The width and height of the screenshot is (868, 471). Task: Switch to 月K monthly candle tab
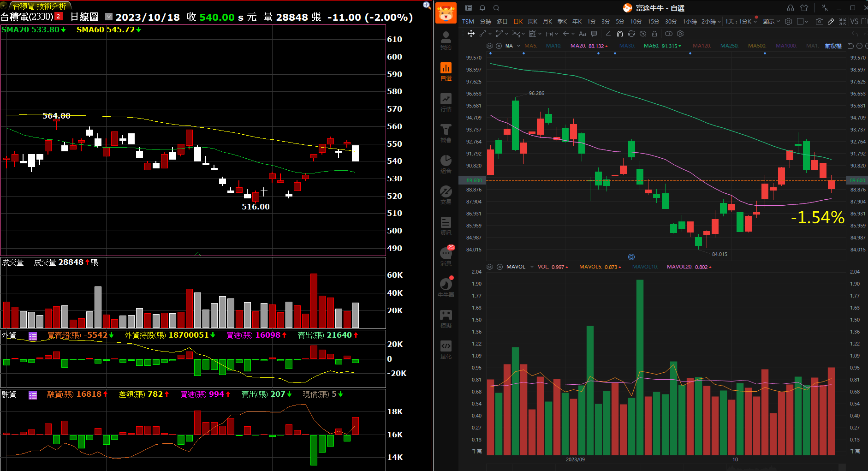pyautogui.click(x=547, y=22)
